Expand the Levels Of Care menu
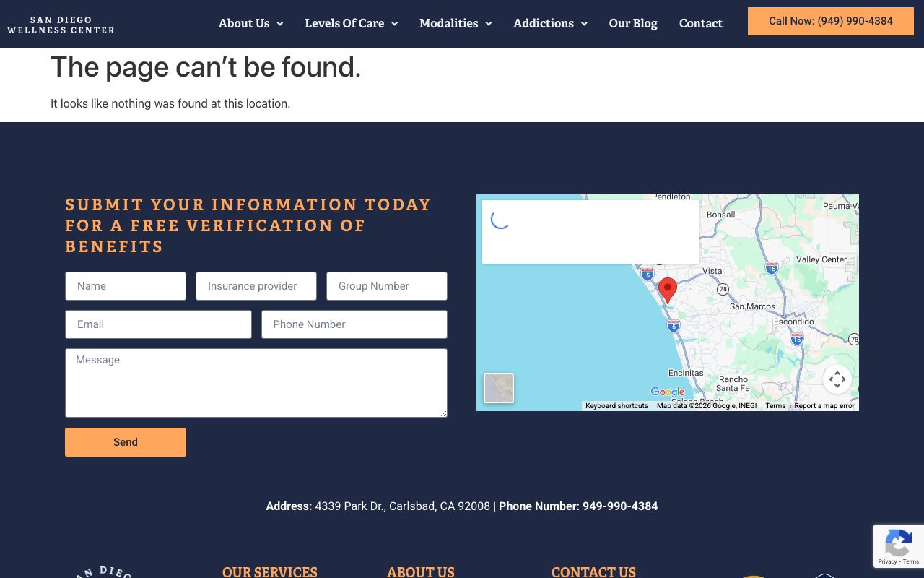Screen dimensions: 924x578 tap(351, 24)
